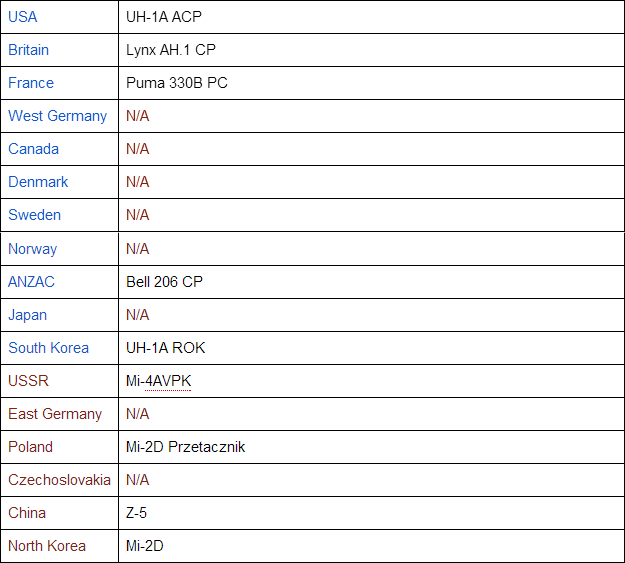Open the Poland link
The height and width of the screenshot is (563, 625).
tap(30, 447)
